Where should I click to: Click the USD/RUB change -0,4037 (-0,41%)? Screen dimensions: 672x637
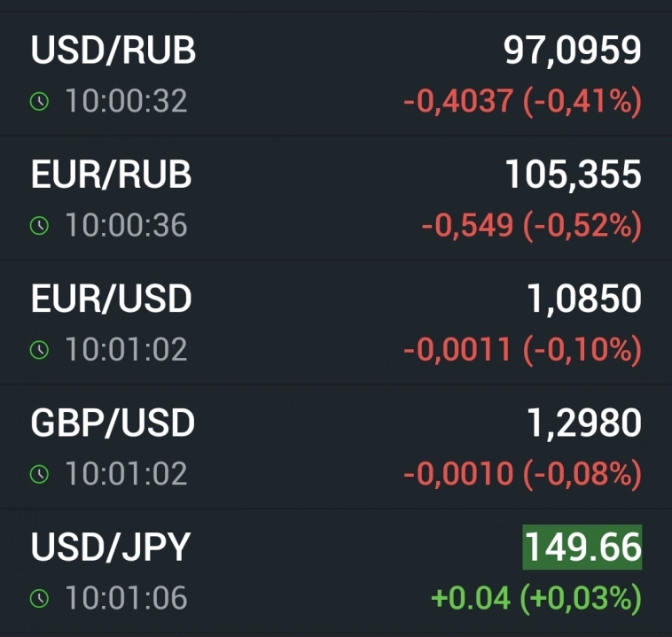pos(522,102)
